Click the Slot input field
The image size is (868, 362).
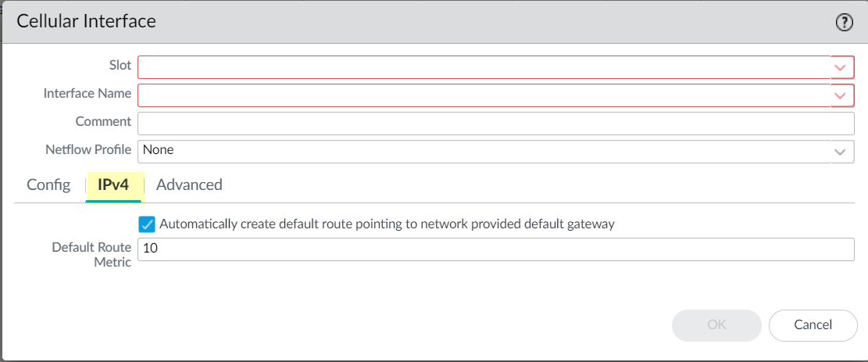coord(484,67)
